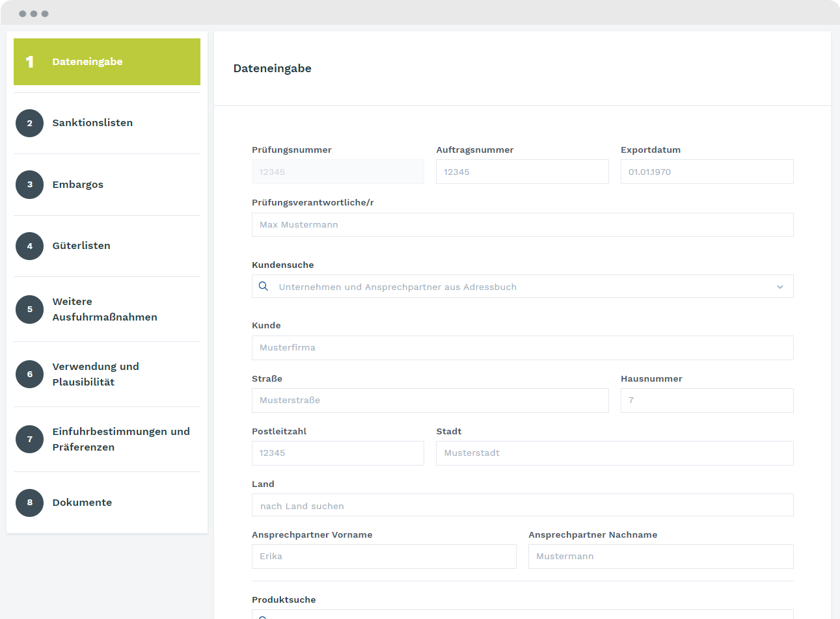
Task: Click step 4 circle icon for Güterlisten
Action: pyautogui.click(x=29, y=246)
